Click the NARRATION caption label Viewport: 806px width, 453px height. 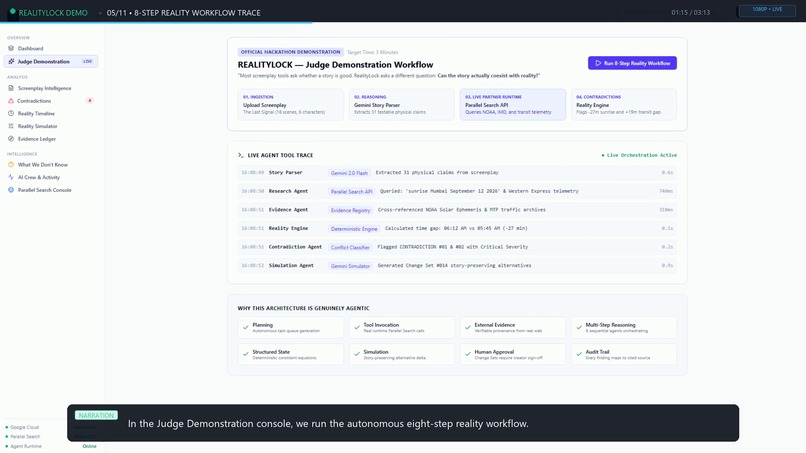click(x=96, y=415)
